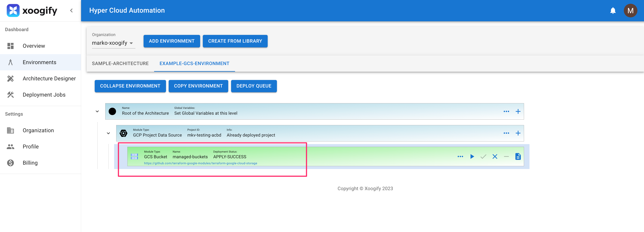Open three-dots menu on Root of the Architecture
Viewport: 644px width, 232px height.
[x=506, y=111]
